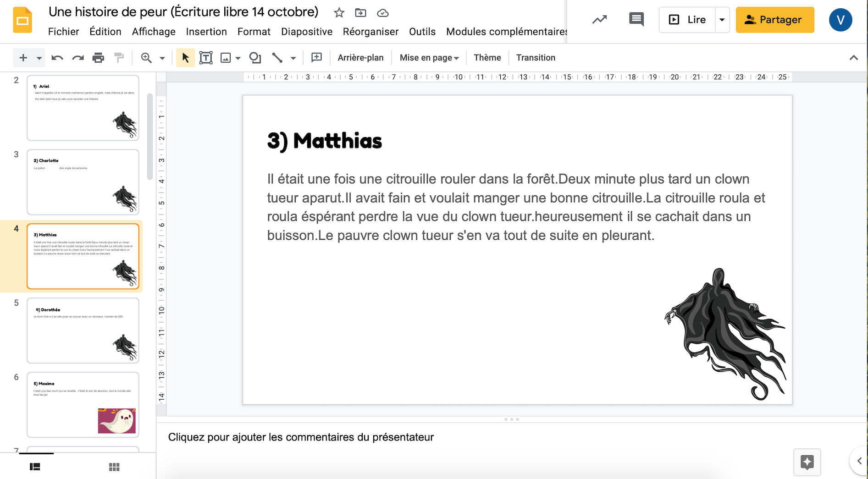Viewport: 868px width, 479px height.
Task: Open the Modules complémentaires menu
Action: (506, 32)
